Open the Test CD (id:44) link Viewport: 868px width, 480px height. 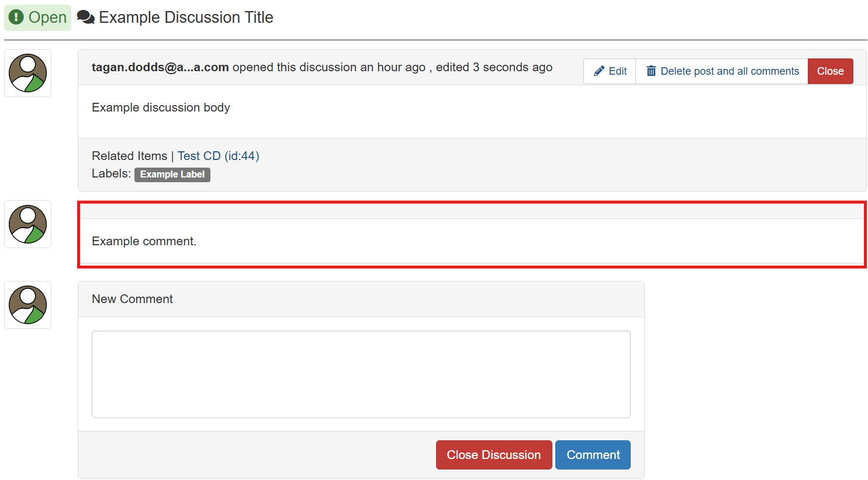[218, 156]
